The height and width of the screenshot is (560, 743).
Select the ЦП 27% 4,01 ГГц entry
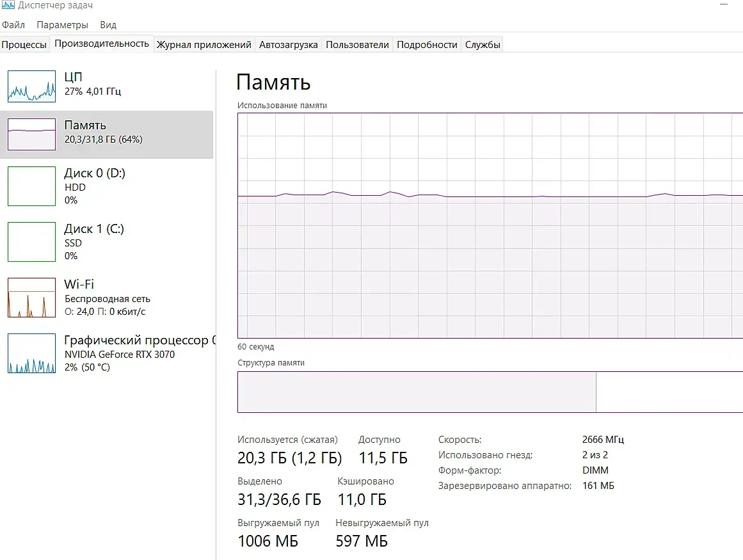(x=93, y=84)
